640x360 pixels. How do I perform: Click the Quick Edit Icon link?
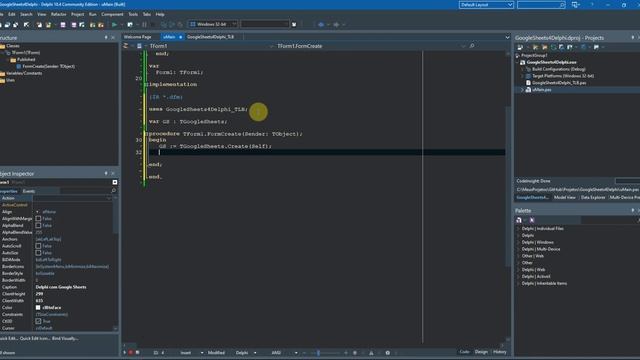(35, 338)
